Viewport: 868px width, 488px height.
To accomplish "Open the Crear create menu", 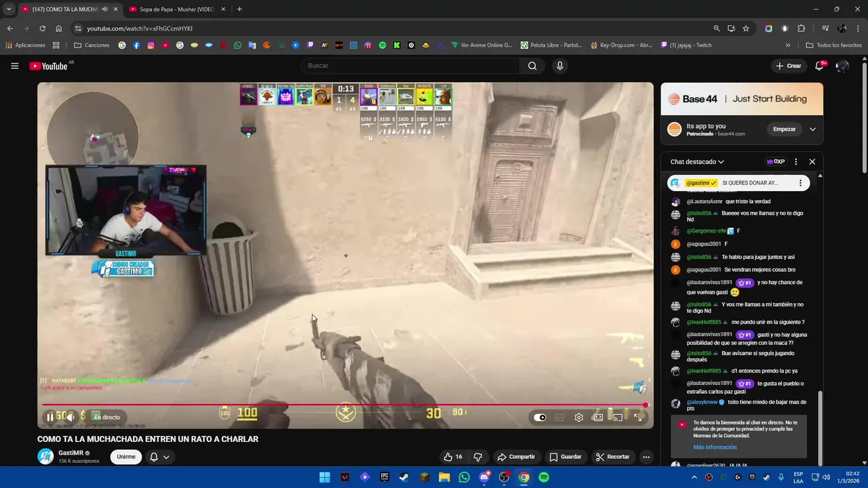I will pyautogui.click(x=789, y=66).
